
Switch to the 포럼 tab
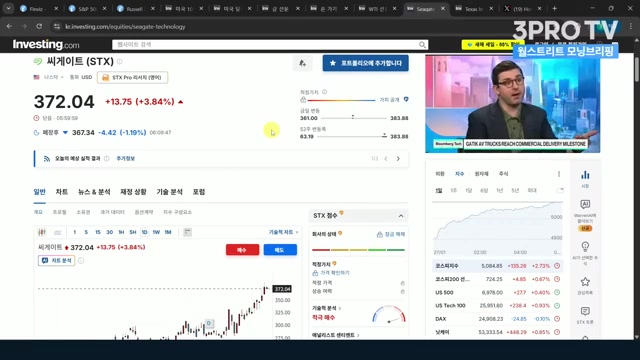tap(199, 192)
